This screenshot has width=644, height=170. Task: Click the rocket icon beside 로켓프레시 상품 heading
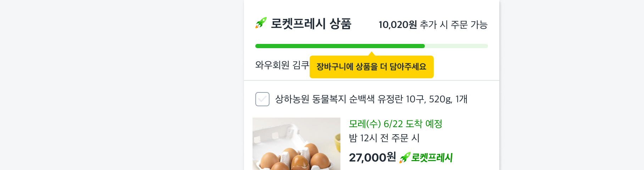pos(261,23)
